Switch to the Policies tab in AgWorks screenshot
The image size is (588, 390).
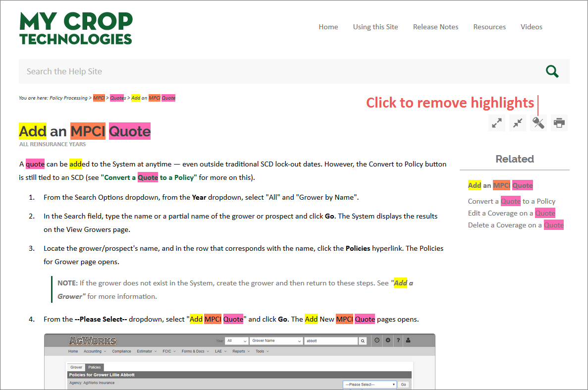[x=95, y=368]
